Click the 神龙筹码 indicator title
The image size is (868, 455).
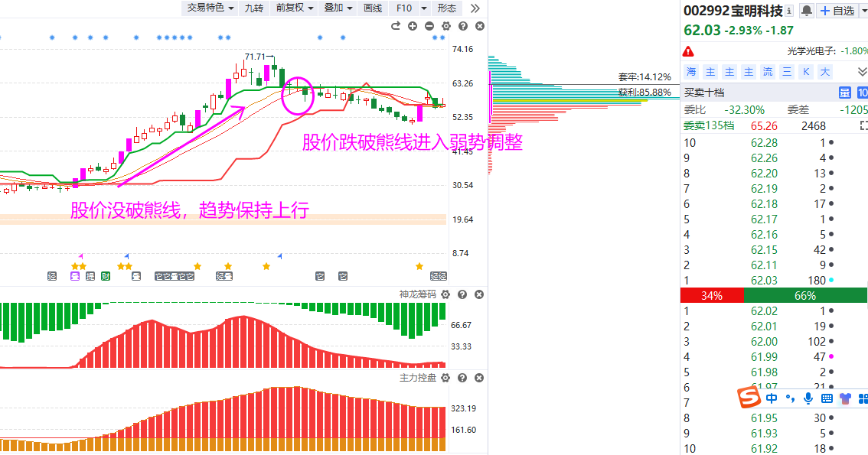[417, 294]
